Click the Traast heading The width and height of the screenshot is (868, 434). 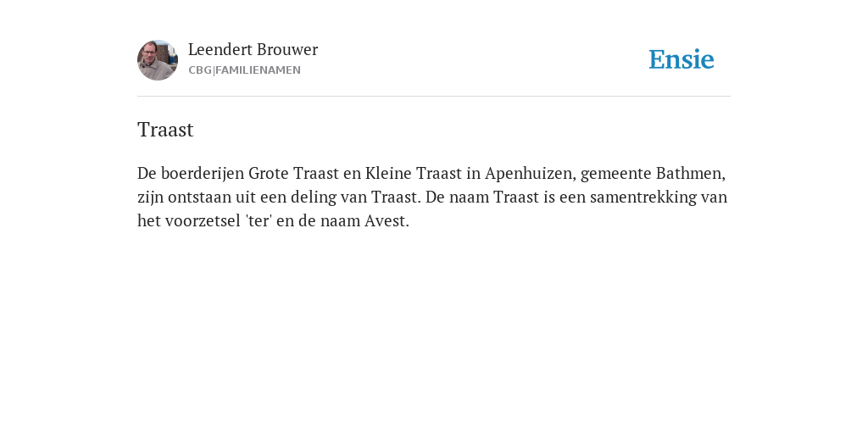(165, 130)
